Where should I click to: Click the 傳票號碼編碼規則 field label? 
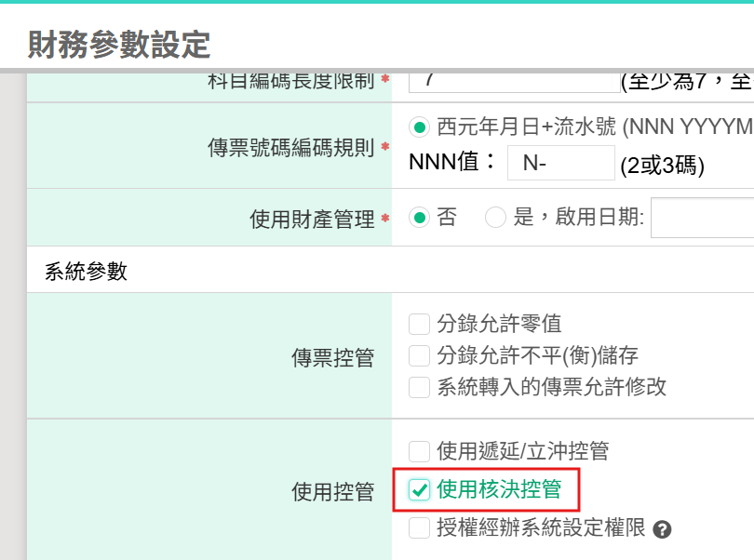click(290, 148)
